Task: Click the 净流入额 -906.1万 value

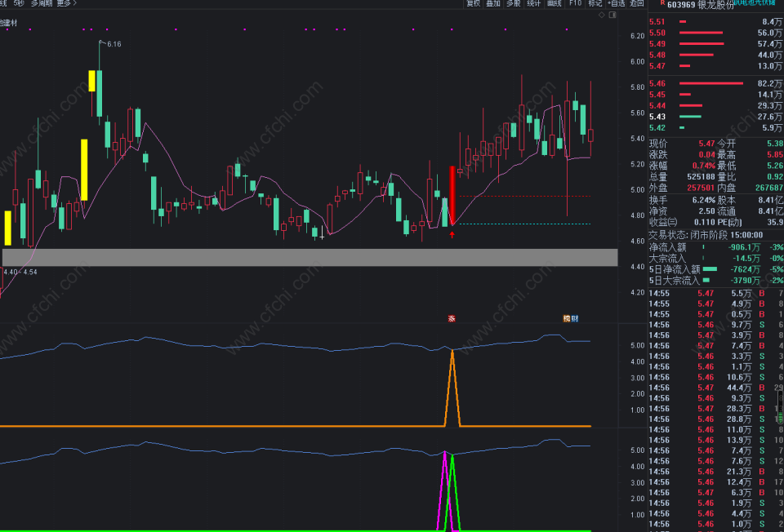Action: click(746, 247)
